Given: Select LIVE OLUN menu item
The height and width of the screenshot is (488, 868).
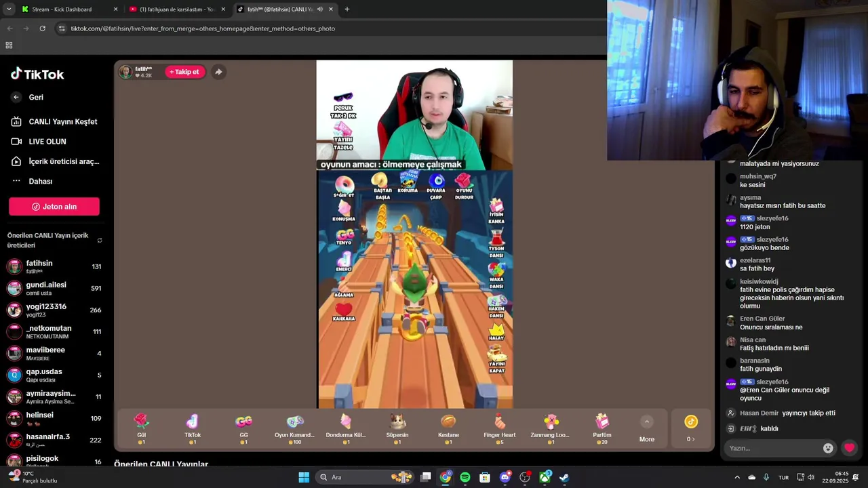Looking at the screenshot, I should [39, 142].
